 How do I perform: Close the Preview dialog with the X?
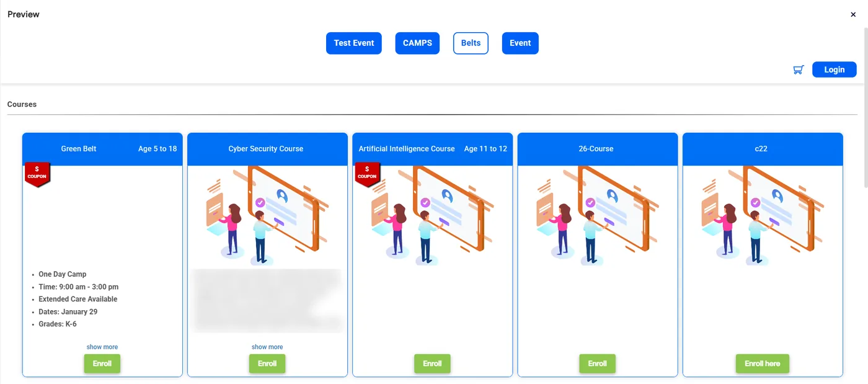click(853, 14)
